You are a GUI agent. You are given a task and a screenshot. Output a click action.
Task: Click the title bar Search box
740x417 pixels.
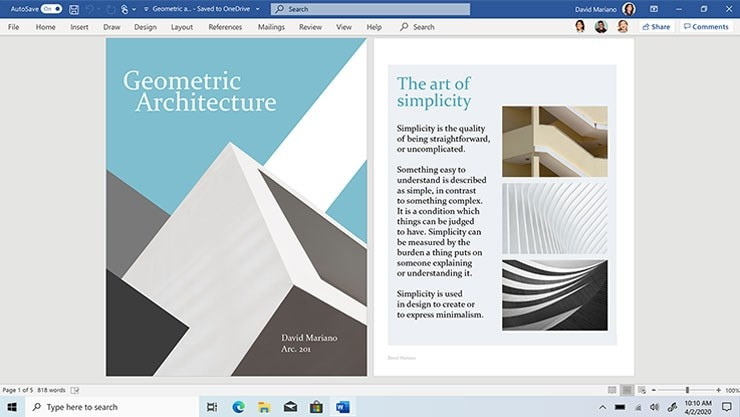coord(370,9)
